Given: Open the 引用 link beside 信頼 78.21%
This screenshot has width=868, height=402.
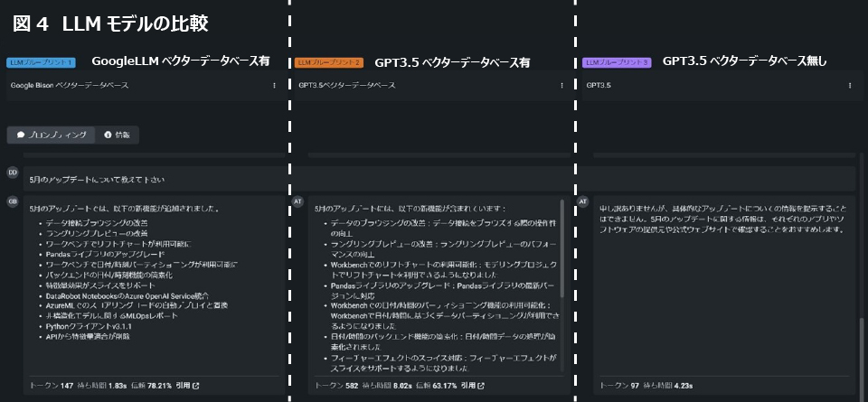Looking at the screenshot, I should (x=188, y=386).
